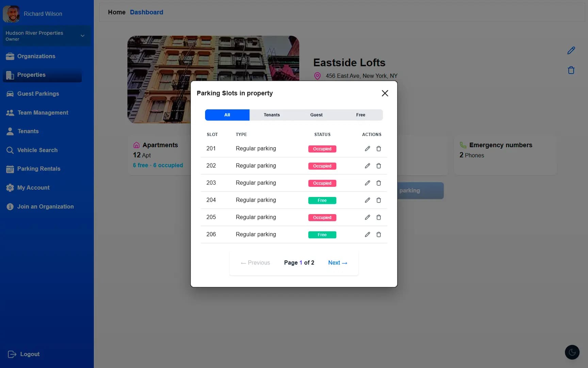Screen dimensions: 588x368
Task: Click the location pin beside the property address
Action: point(317,76)
